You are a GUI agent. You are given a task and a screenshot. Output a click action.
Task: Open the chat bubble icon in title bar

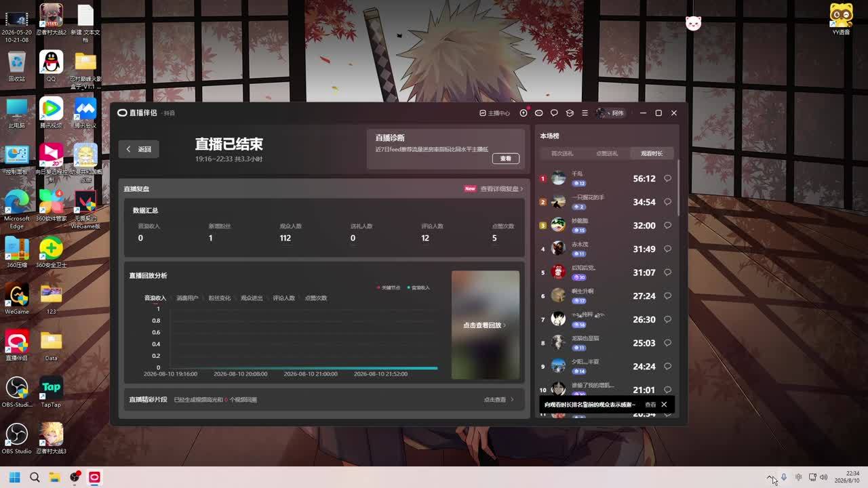(554, 113)
